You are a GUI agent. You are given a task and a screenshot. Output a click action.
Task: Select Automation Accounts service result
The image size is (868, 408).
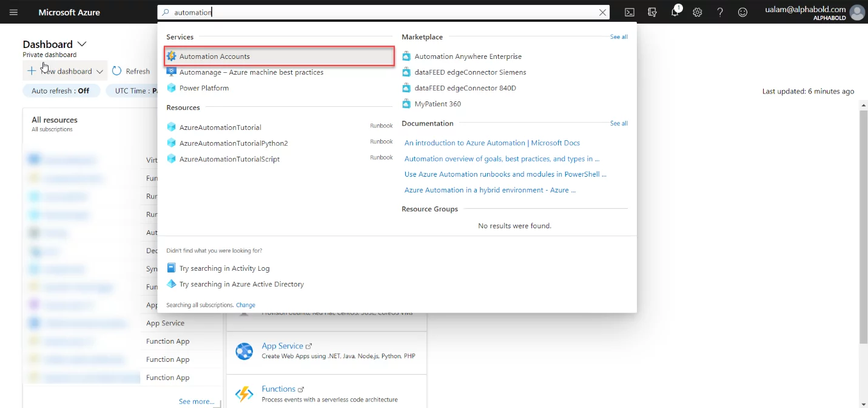(x=280, y=56)
